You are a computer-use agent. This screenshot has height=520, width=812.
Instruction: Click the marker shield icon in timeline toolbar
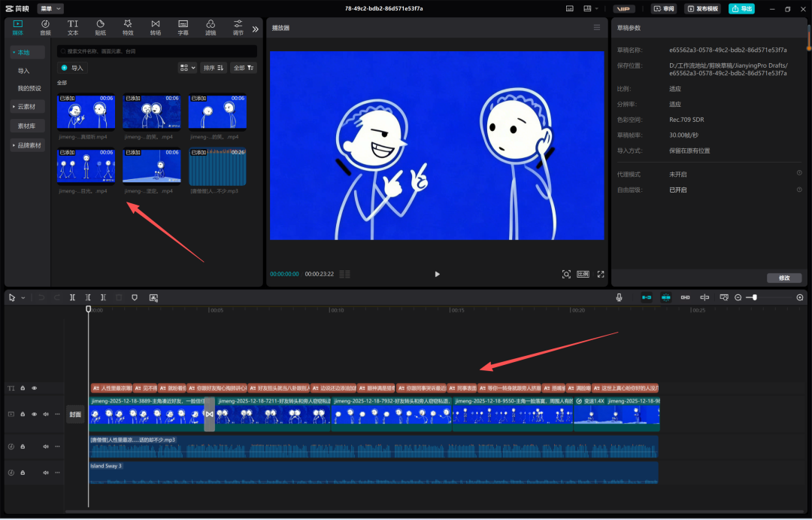coord(135,297)
